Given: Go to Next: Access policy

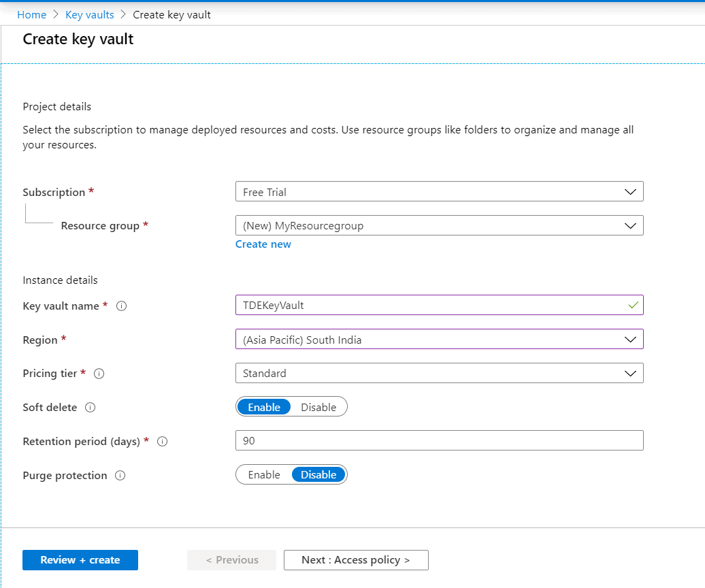Looking at the screenshot, I should pos(356,560).
